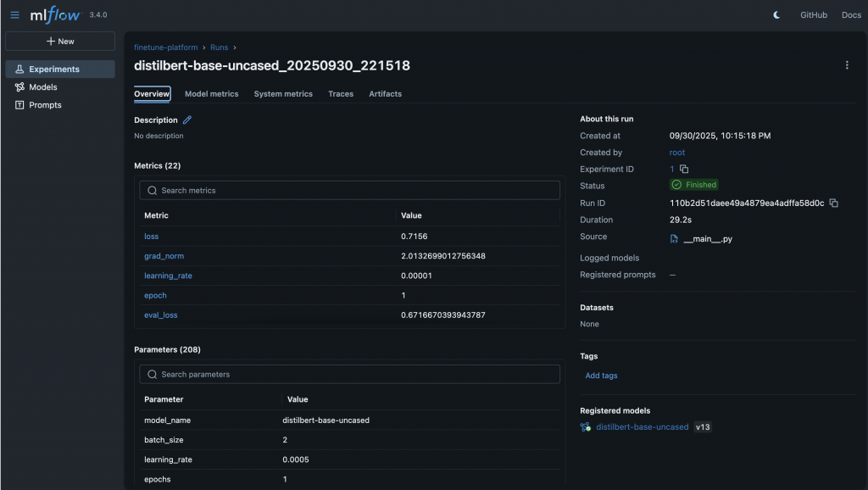Open registered model distilbert-base-uncased
Screen dimensions: 868x490
(x=643, y=427)
